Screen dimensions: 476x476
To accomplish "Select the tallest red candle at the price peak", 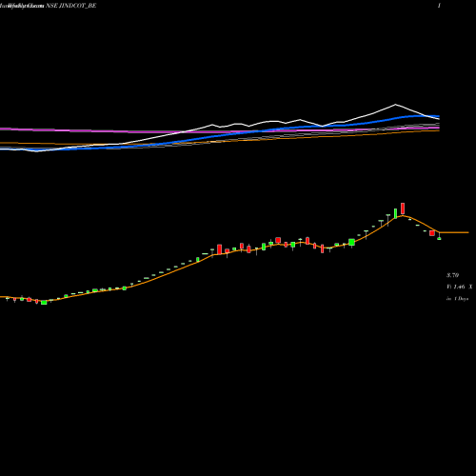I will (403, 208).
